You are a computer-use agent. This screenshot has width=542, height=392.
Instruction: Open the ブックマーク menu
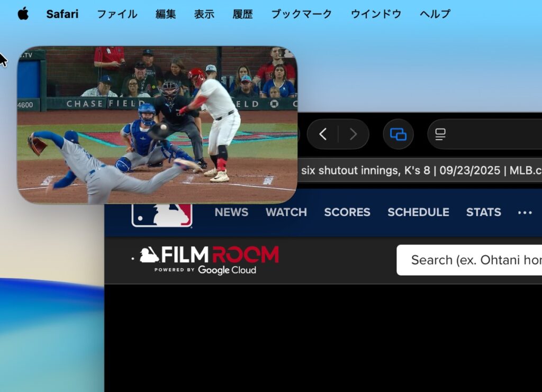pos(301,14)
